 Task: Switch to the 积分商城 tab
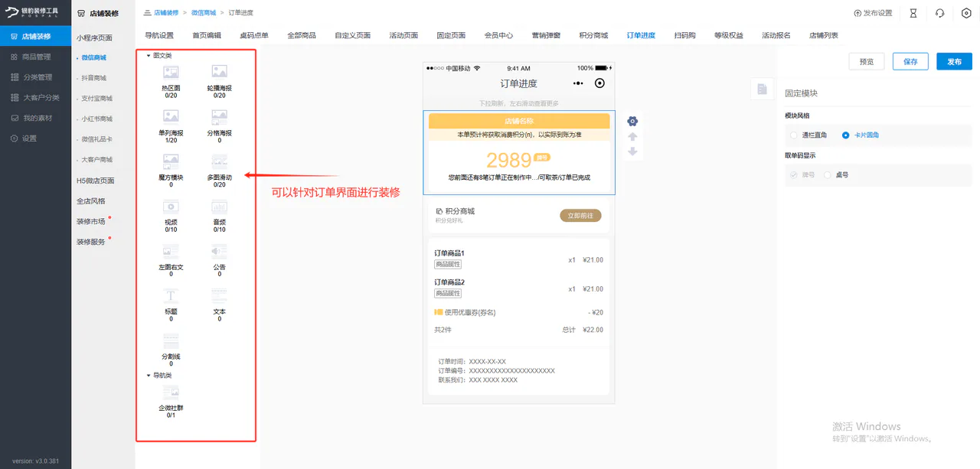[x=593, y=35]
